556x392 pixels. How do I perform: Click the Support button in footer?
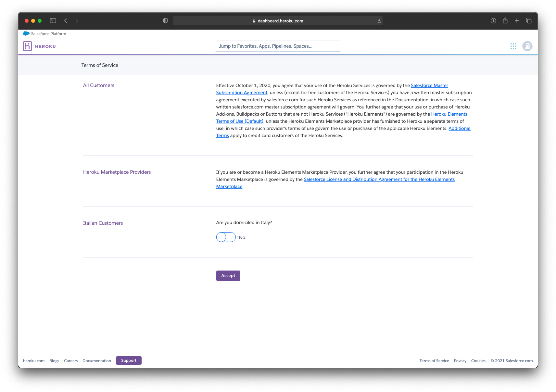[x=129, y=360]
